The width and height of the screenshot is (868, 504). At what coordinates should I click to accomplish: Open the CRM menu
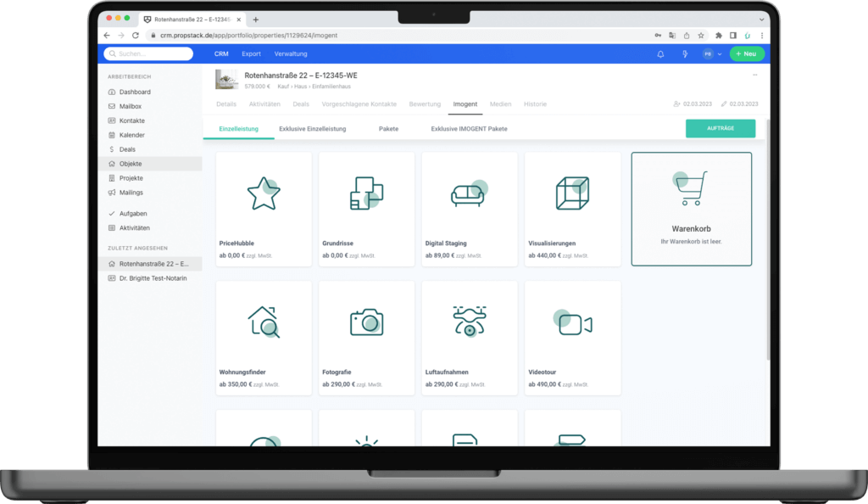pos(221,54)
